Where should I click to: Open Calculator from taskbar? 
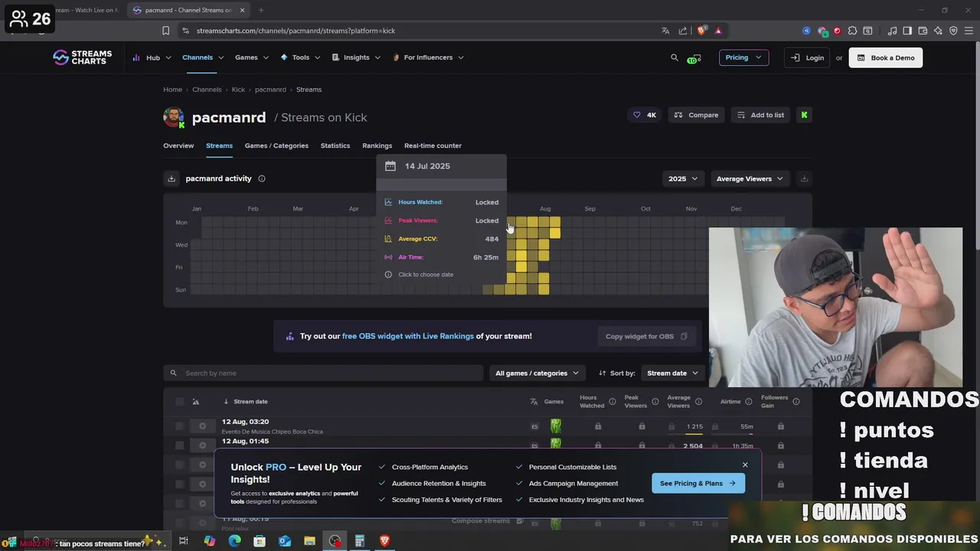coord(359,541)
